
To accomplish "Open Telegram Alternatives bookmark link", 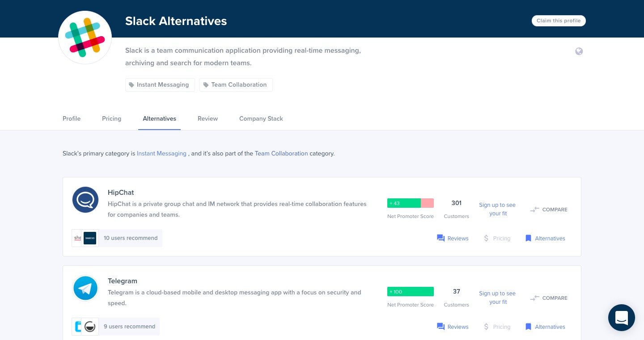I will click(x=545, y=327).
